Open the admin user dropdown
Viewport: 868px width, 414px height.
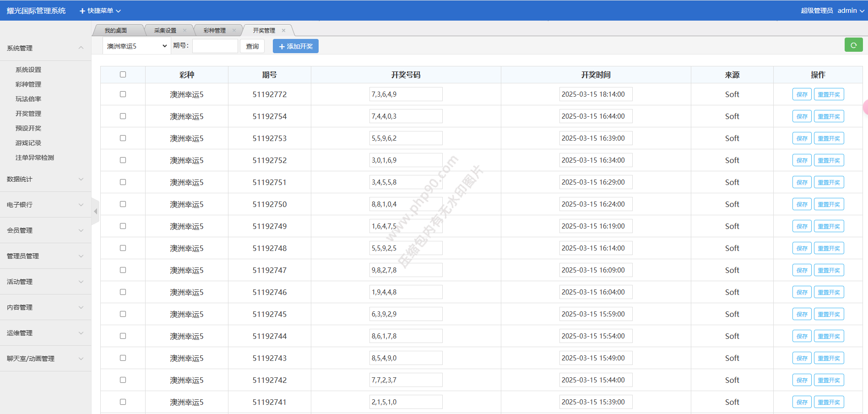click(x=850, y=11)
